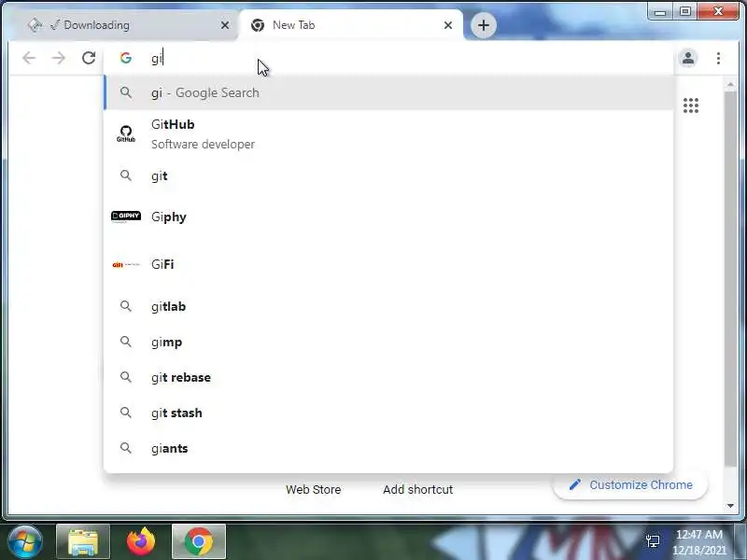Click the page scrollbar up arrow
This screenshot has height=560, width=747.
pyautogui.click(x=730, y=84)
